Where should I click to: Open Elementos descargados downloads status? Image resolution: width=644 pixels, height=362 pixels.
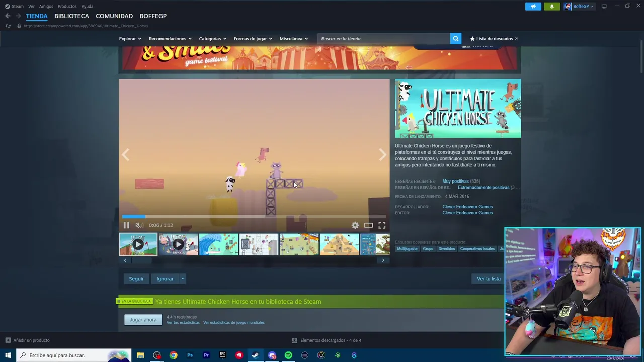point(327,340)
